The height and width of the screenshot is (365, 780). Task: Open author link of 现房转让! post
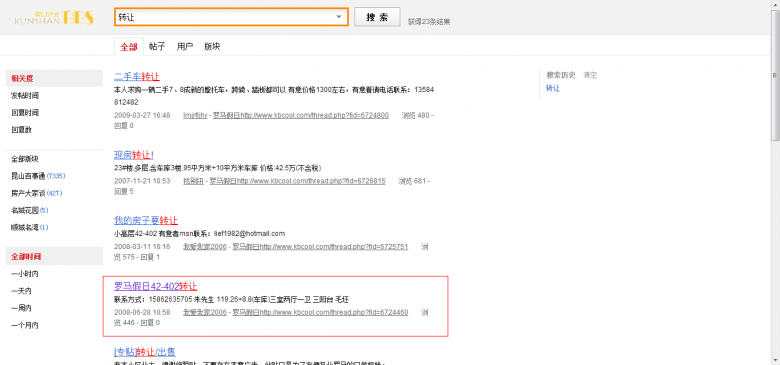click(194, 181)
